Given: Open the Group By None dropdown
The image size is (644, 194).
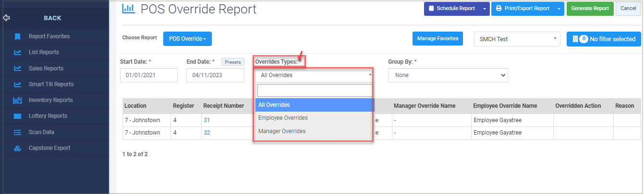Looking at the screenshot, I should tap(448, 75).
